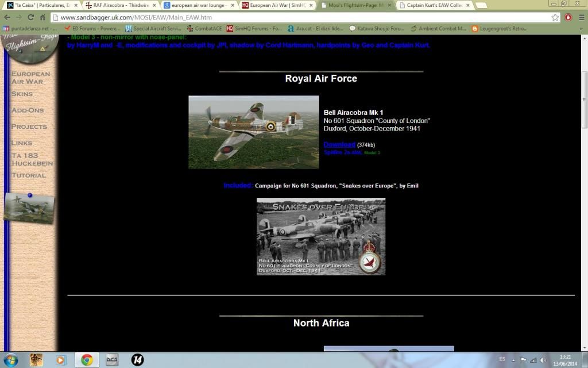
Task: Click the Snakes over Europe campaign image
Action: (x=320, y=236)
